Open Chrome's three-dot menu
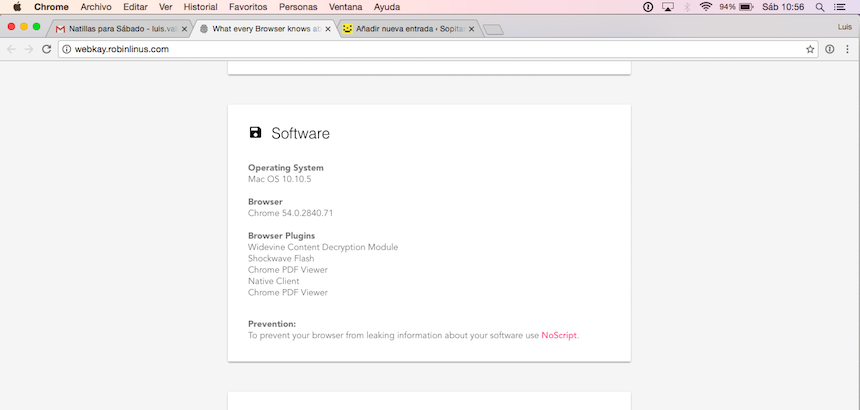The width and height of the screenshot is (860, 410). click(846, 49)
